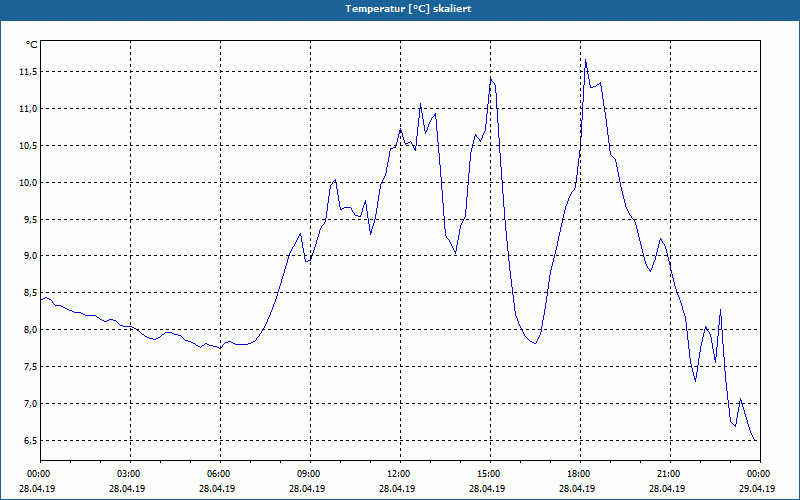The width and height of the screenshot is (800, 500).
Task: Click the '28.04.19' date under 15:00
Action: coord(487,488)
